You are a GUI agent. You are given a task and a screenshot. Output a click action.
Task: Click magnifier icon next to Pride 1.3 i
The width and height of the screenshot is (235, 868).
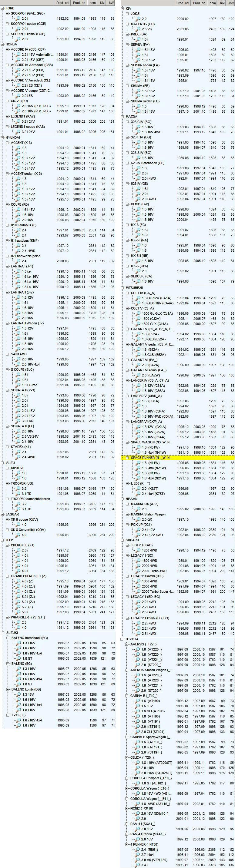click(138, 39)
